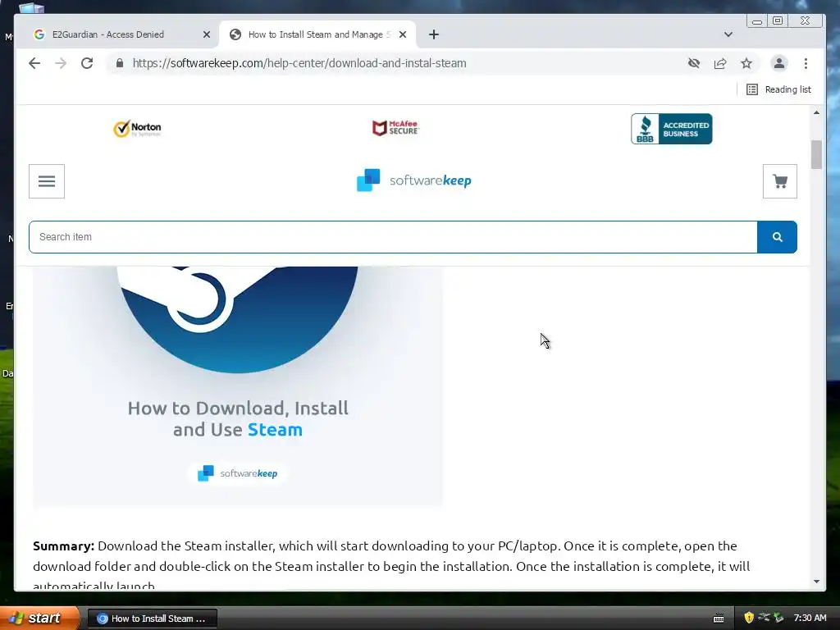The width and height of the screenshot is (840, 630).
Task: Click the scrollbar down arrow
Action: (x=816, y=582)
